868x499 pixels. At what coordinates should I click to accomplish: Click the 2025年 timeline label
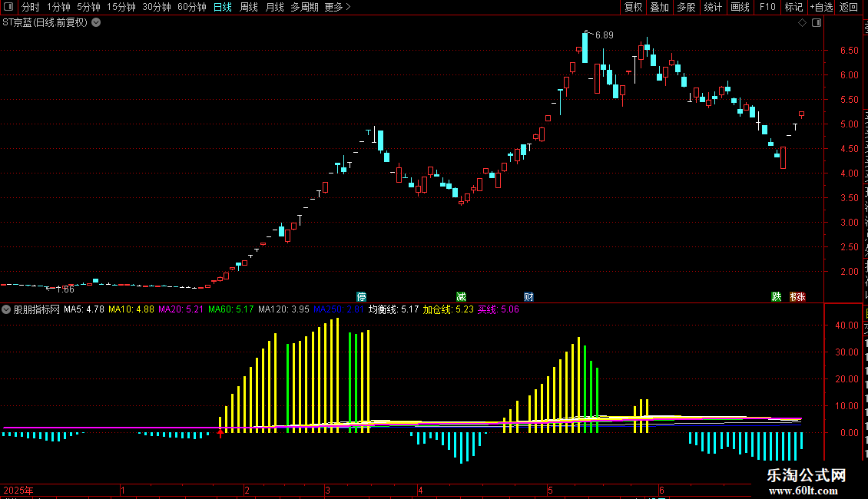[18, 491]
